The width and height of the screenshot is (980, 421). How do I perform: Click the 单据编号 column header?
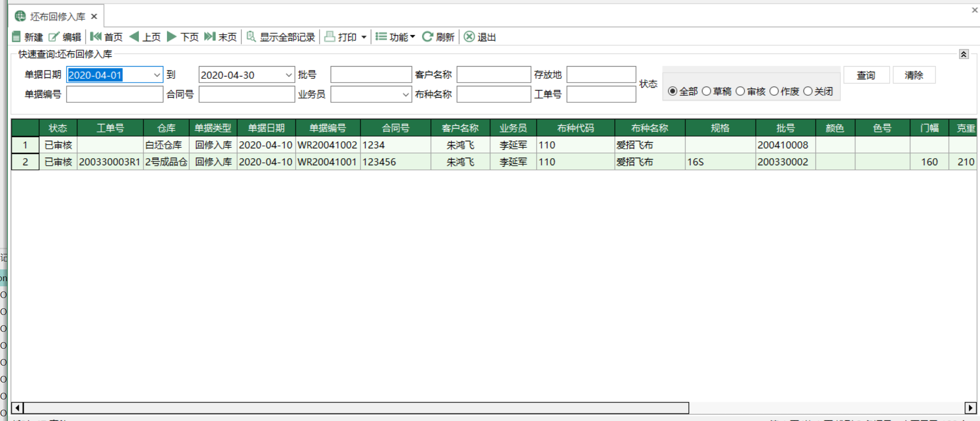[328, 128]
